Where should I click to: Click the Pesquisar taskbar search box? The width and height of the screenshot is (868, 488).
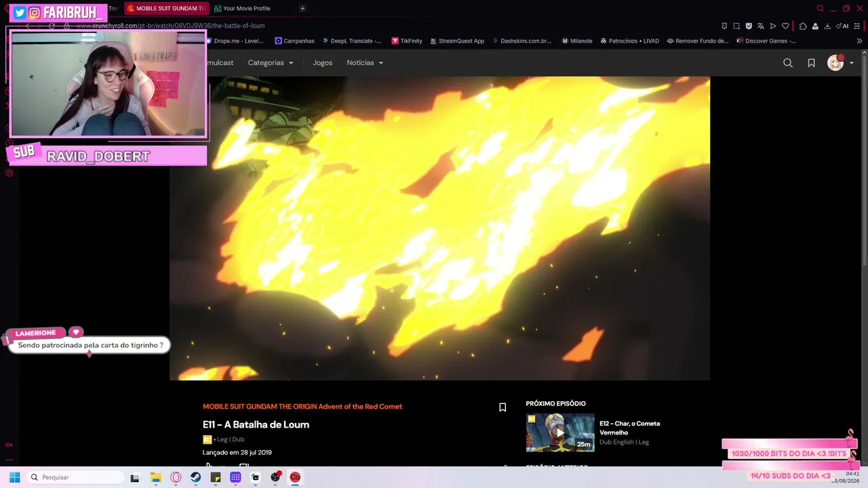pos(76,477)
